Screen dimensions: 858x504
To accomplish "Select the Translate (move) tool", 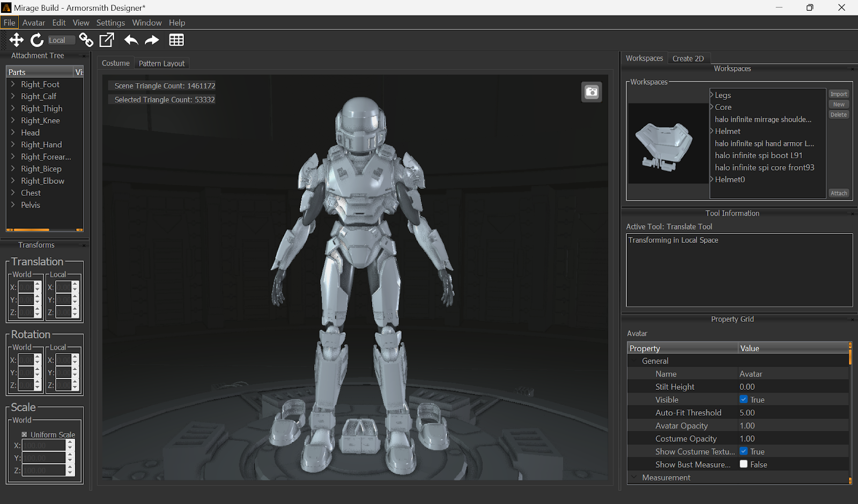I will (x=17, y=40).
